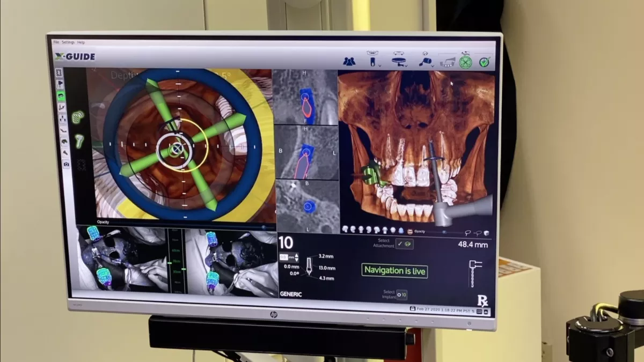Select the camera-on-stand sidebar icon
Screen dimensions: 644x362
(60, 84)
